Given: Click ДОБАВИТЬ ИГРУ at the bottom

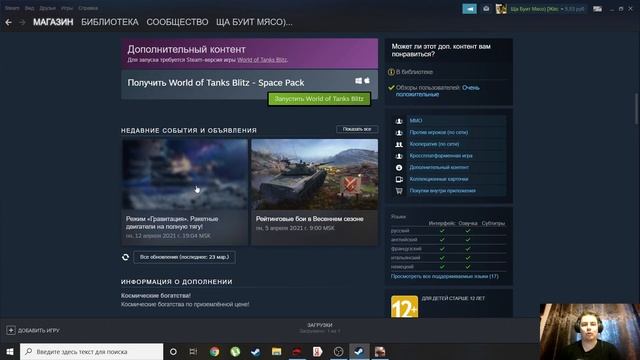Looking at the screenshot, I should 38,330.
